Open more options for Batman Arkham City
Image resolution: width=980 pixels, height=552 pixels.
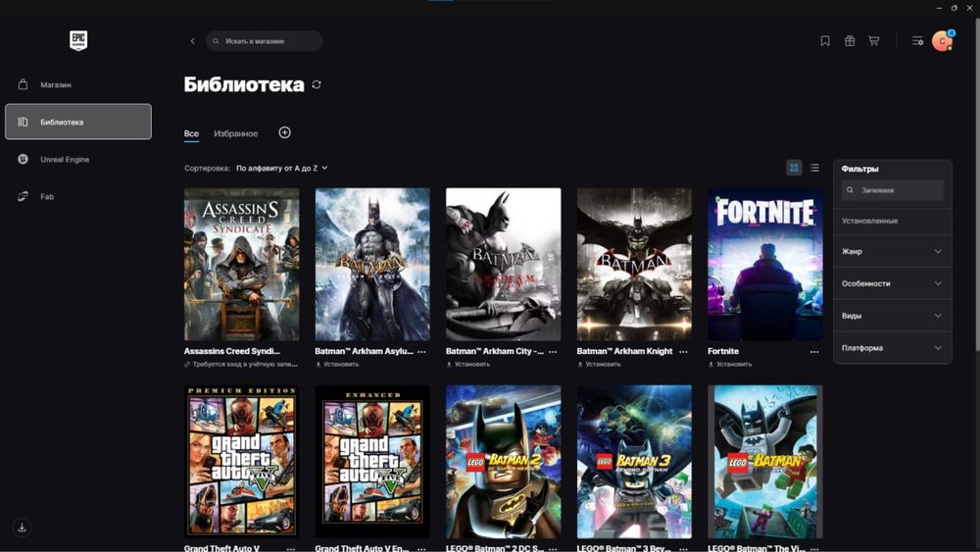click(x=553, y=352)
